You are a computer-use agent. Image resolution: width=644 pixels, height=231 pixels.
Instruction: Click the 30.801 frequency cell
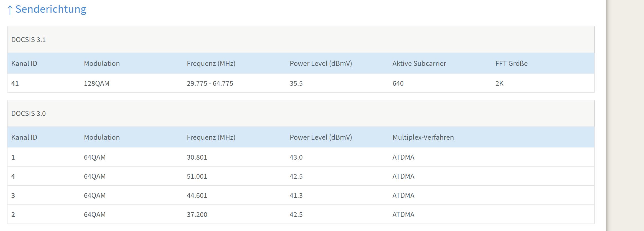point(197,157)
